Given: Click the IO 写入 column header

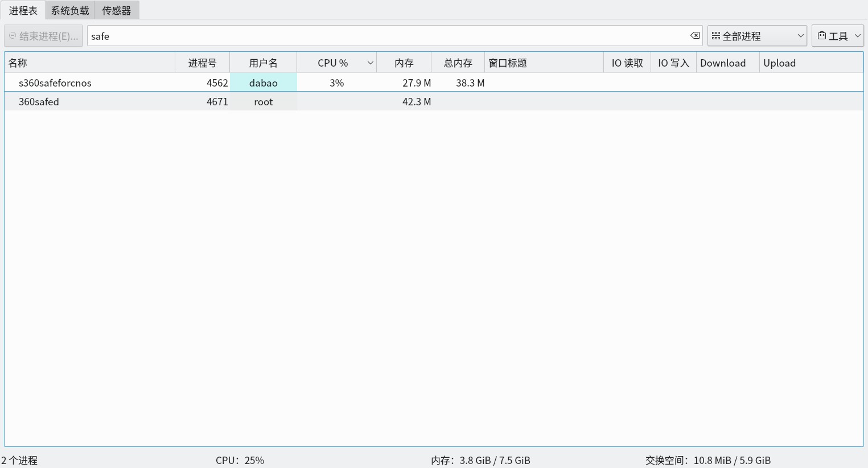Looking at the screenshot, I should coord(674,63).
